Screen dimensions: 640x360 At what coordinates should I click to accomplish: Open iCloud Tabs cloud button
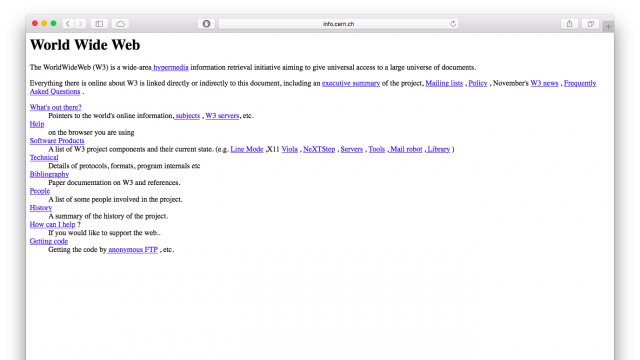click(120, 24)
